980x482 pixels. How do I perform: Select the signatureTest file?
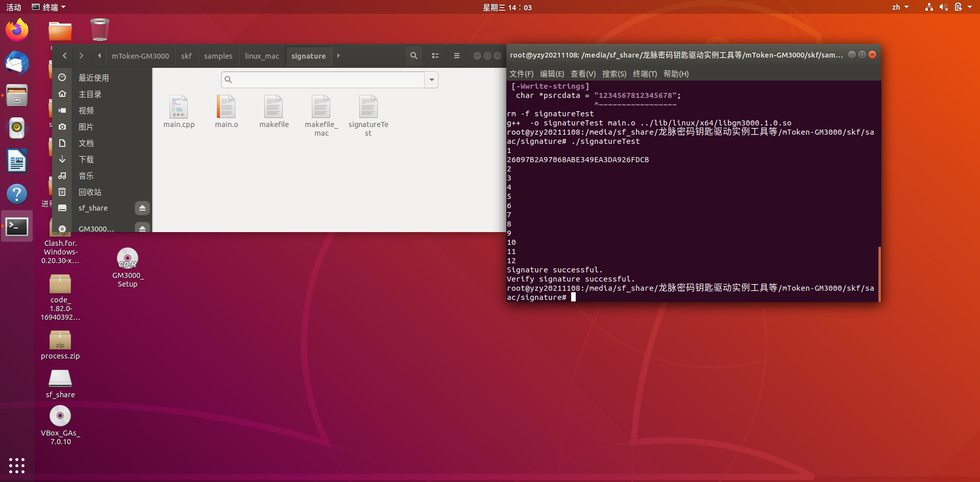368,116
